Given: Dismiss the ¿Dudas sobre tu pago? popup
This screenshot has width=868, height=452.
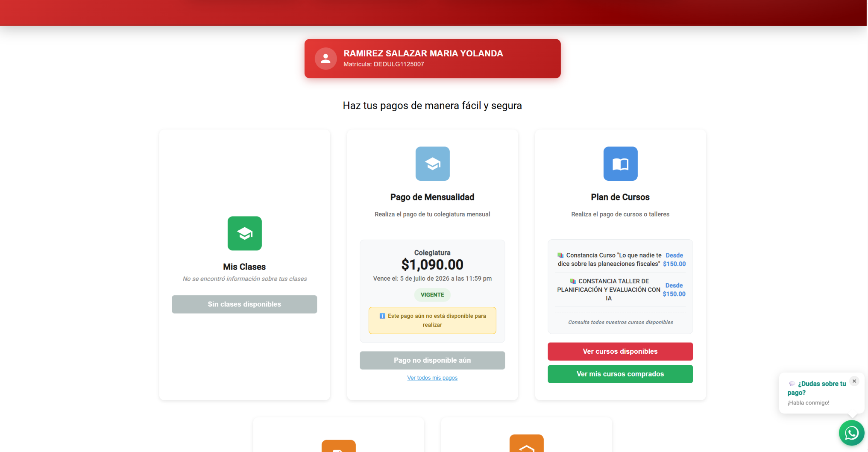Looking at the screenshot, I should (854, 381).
